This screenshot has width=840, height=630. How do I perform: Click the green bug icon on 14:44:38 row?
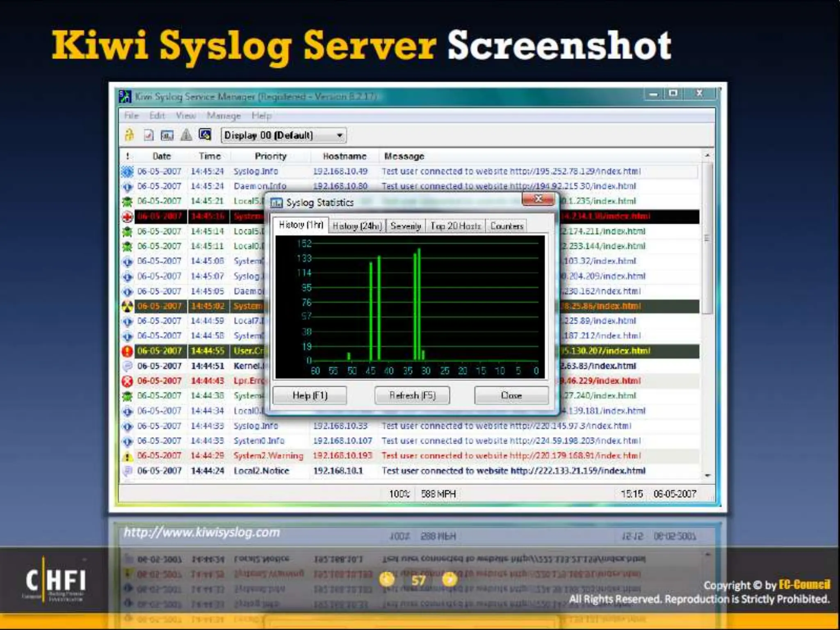[x=128, y=396]
